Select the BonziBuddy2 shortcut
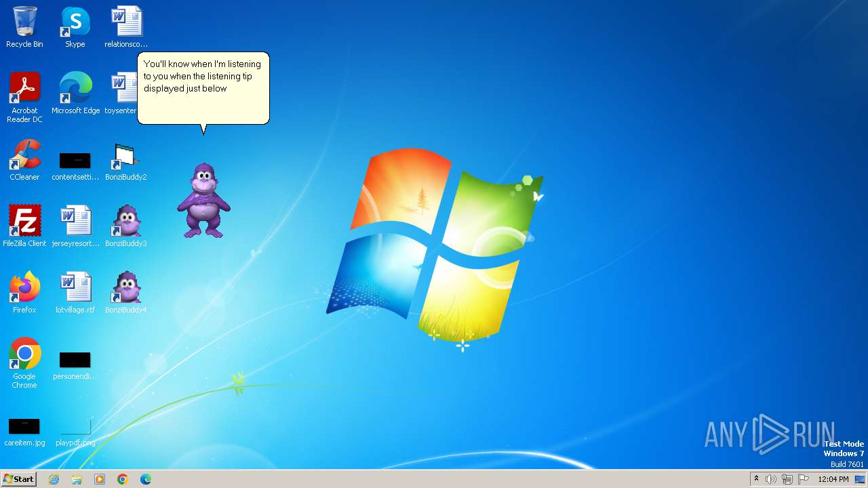 126,160
